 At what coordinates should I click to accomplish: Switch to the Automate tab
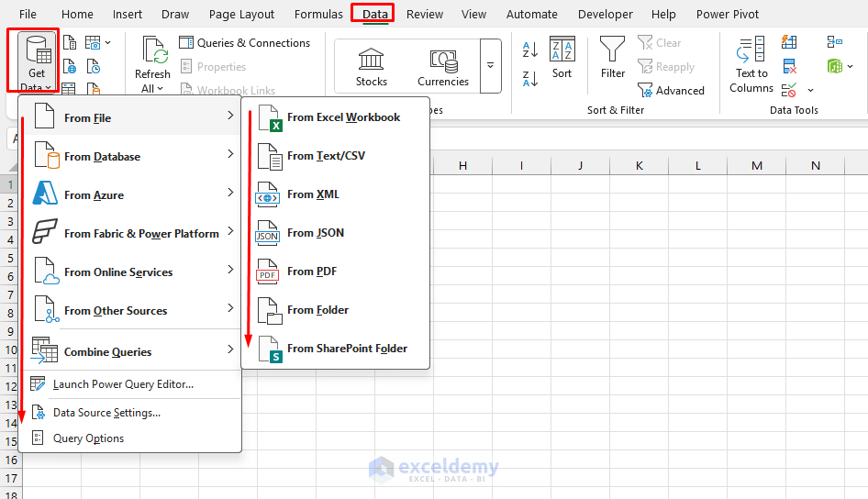[x=531, y=15]
